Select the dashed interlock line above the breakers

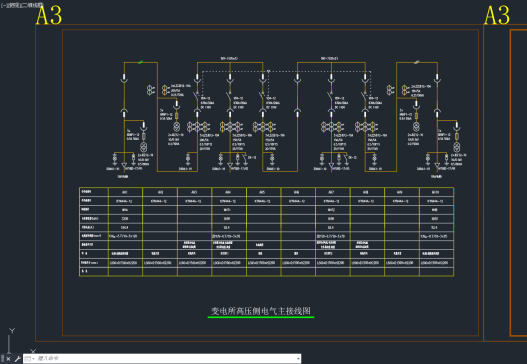(x=286, y=71)
